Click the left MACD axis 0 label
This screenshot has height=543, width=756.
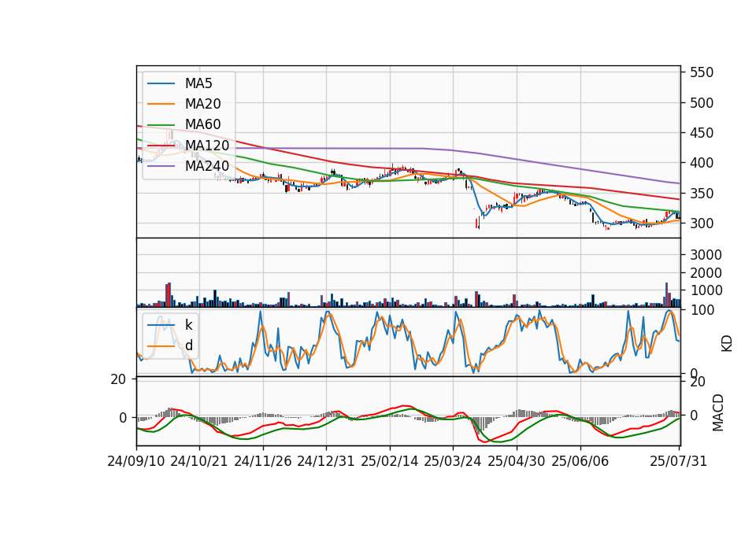tap(123, 418)
